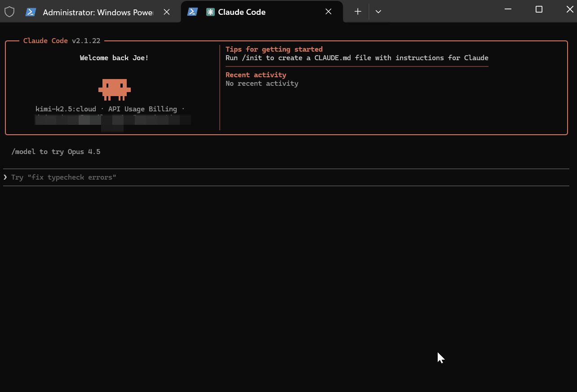577x392 pixels.
Task: Click the administrator shield icon in title bar
Action: coord(9,12)
